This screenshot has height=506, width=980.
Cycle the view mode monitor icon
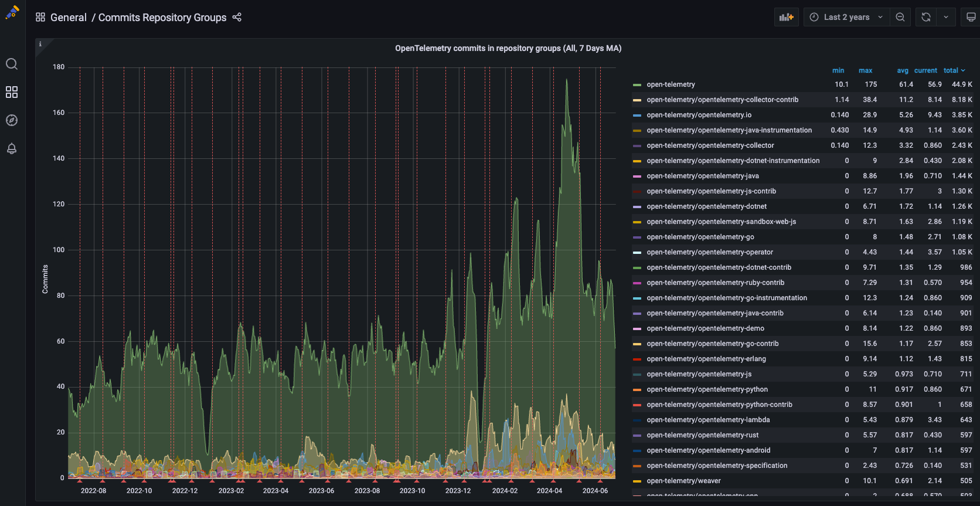[971, 17]
